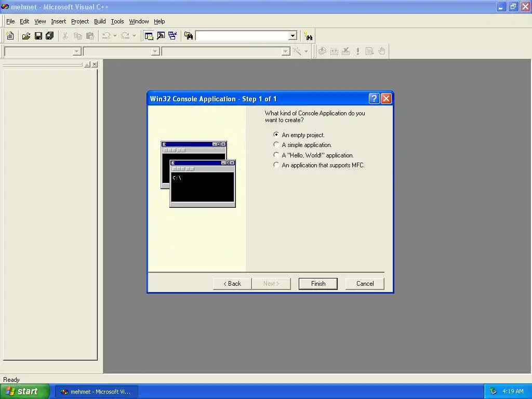Click the WizardBar wand action icon
This screenshot has height=399, width=532.
click(297, 51)
